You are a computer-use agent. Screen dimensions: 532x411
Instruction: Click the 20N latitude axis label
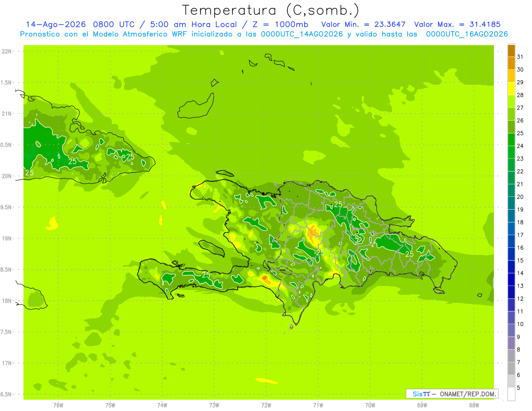(x=7, y=176)
